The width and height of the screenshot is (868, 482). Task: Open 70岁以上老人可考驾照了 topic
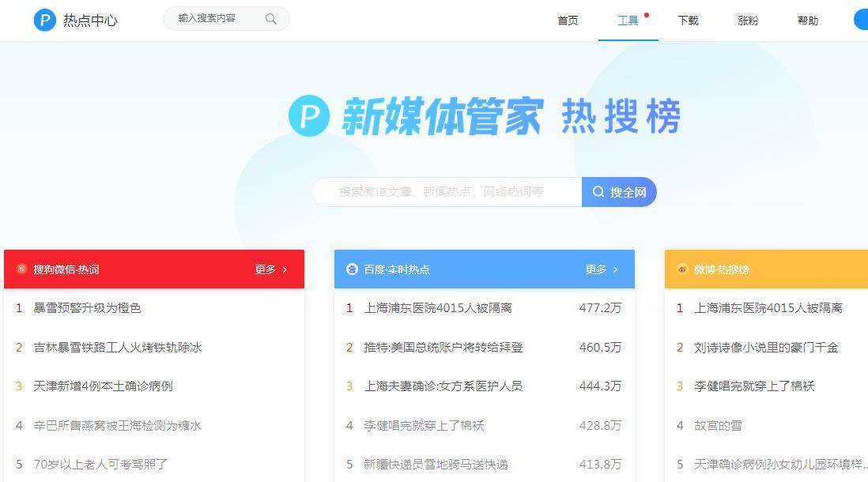pos(100,464)
